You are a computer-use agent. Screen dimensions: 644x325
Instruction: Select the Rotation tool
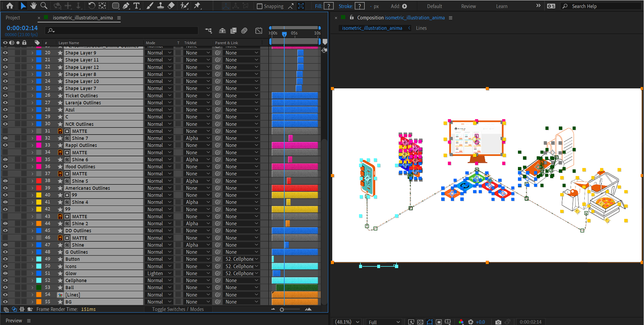click(91, 6)
